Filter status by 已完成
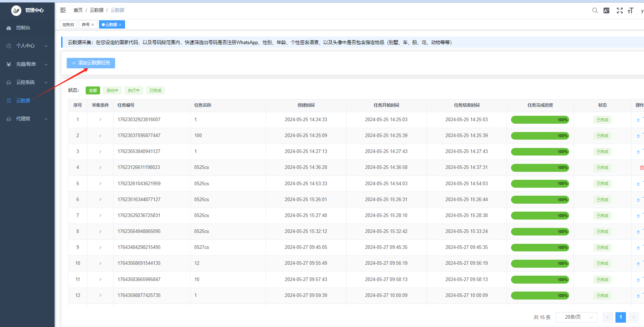This screenshot has height=327, width=644. pos(155,90)
